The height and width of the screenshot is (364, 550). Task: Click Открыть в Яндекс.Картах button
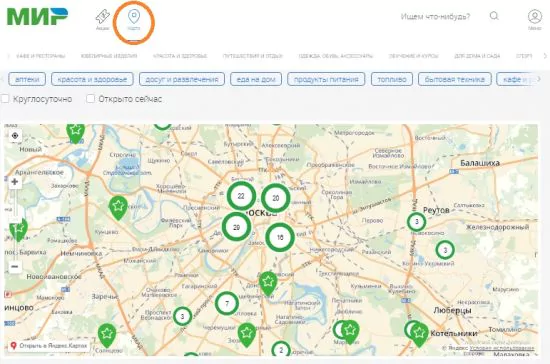point(49,346)
